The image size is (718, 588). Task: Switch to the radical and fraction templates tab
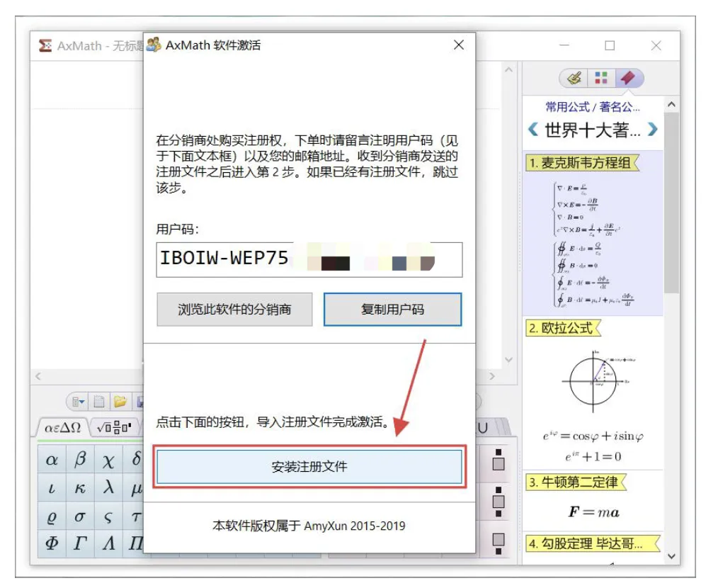[x=115, y=428]
